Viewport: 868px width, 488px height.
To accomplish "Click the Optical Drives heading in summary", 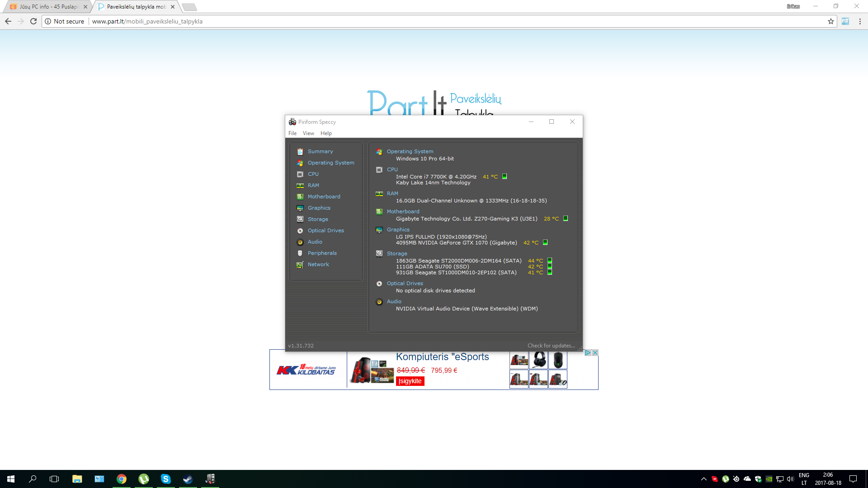I will click(405, 283).
